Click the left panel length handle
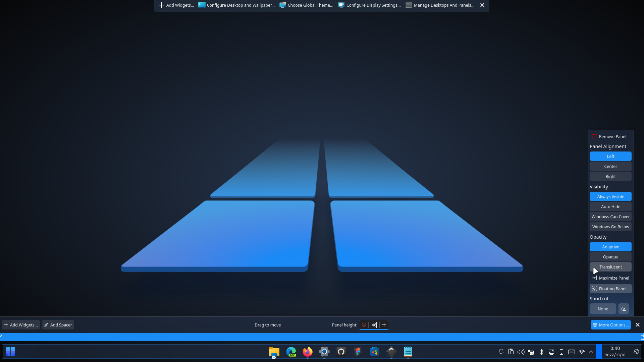The width and height of the screenshot is (644, 362). pos(1,336)
